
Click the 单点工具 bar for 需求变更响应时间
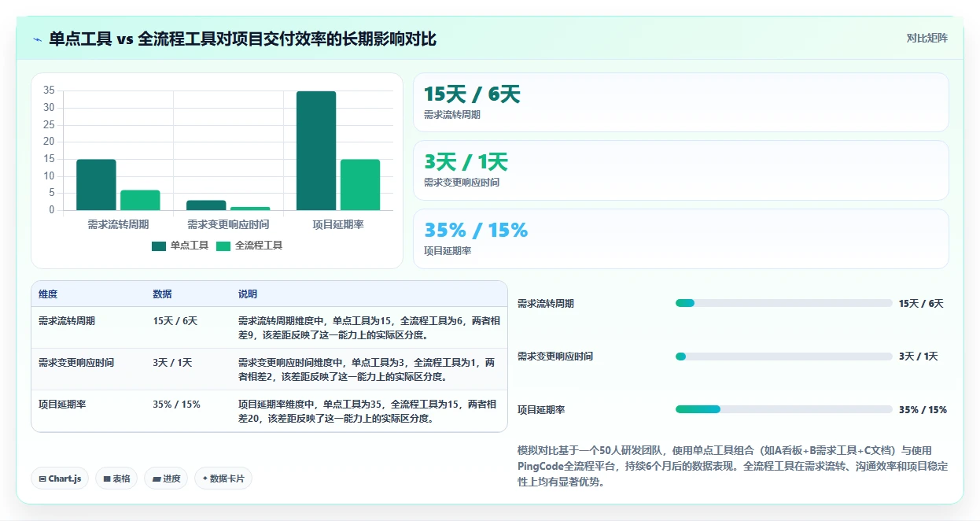(x=206, y=205)
